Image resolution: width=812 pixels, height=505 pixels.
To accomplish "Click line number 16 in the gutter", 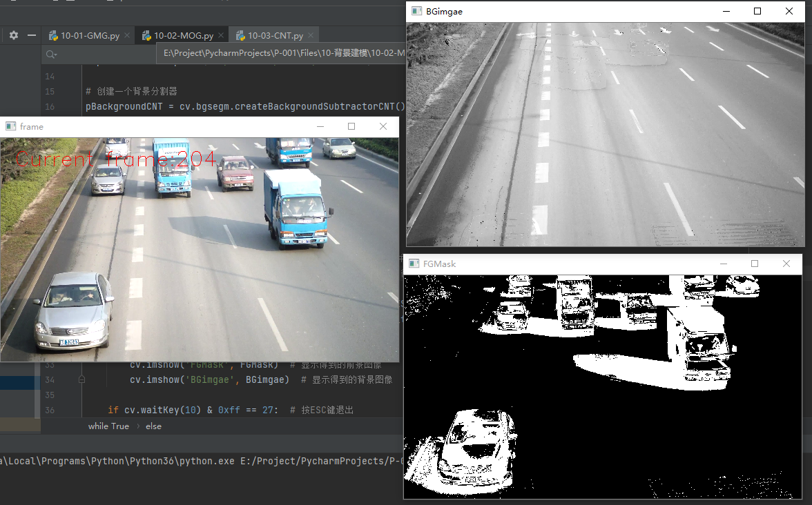I will (x=50, y=106).
